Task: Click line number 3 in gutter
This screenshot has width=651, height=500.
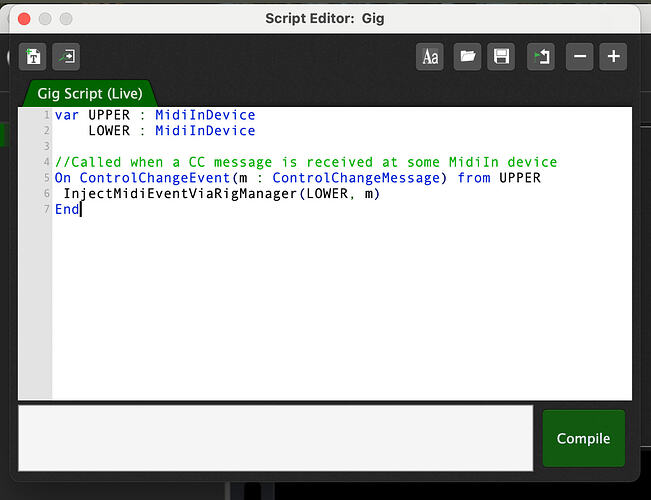Action: coord(46,146)
